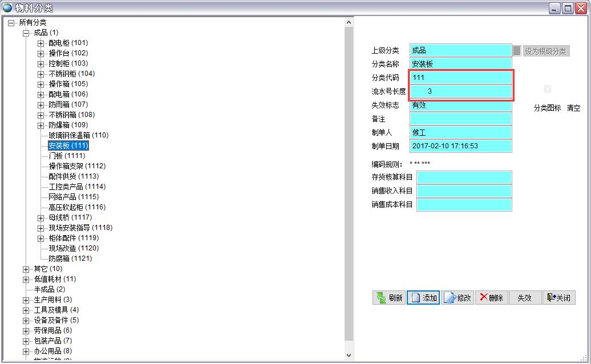The height and width of the screenshot is (364, 591).
Task: Click the greyed checkbox above 分类图标
Action: pos(548,89)
